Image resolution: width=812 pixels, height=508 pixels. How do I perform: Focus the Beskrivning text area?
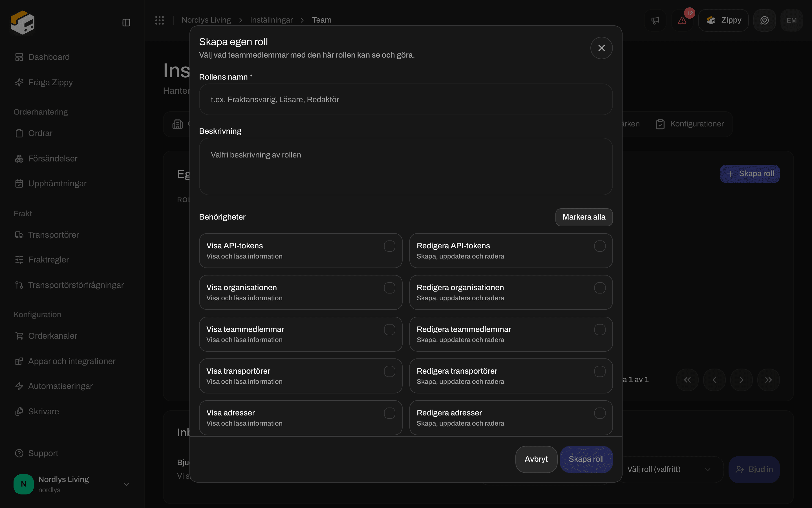coord(406,167)
